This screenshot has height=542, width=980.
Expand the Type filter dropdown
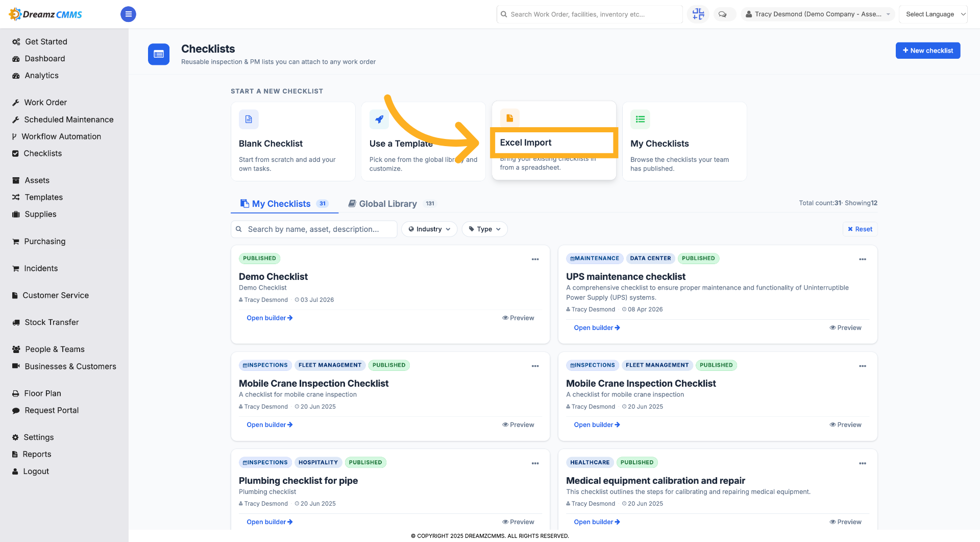point(484,229)
